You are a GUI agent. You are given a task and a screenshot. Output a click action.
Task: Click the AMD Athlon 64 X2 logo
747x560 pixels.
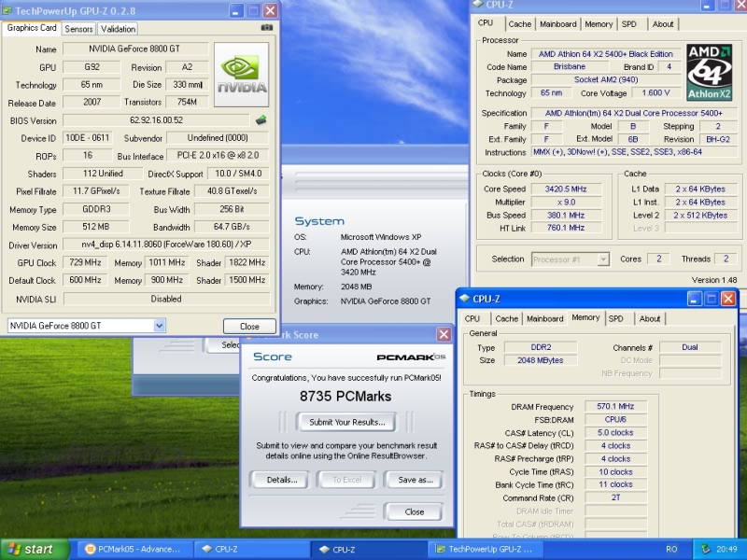point(709,73)
